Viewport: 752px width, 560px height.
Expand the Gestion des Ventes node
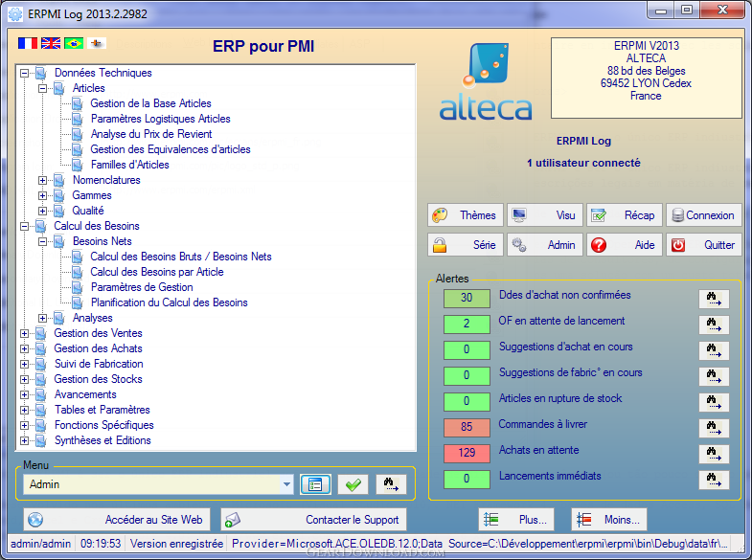pyautogui.click(x=25, y=334)
